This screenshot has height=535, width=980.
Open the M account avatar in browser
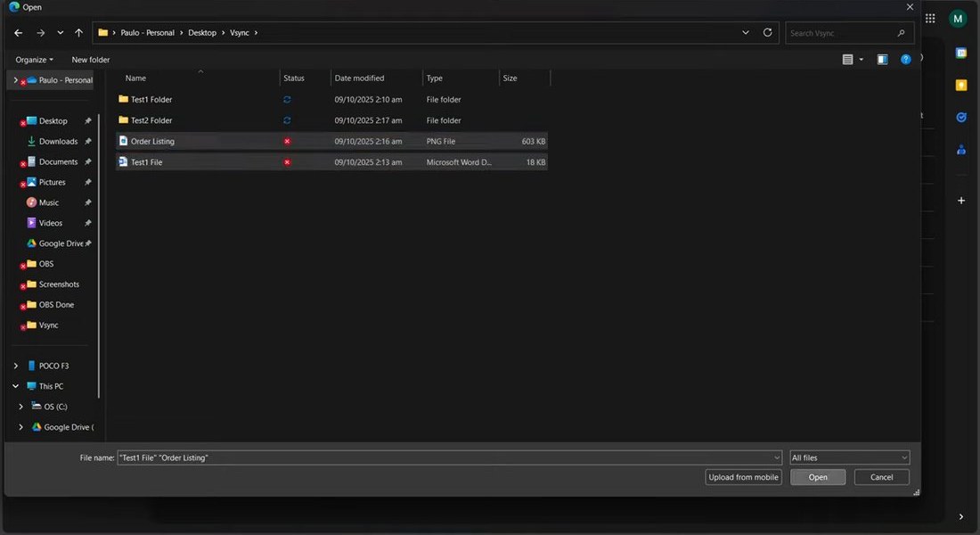(x=958, y=19)
